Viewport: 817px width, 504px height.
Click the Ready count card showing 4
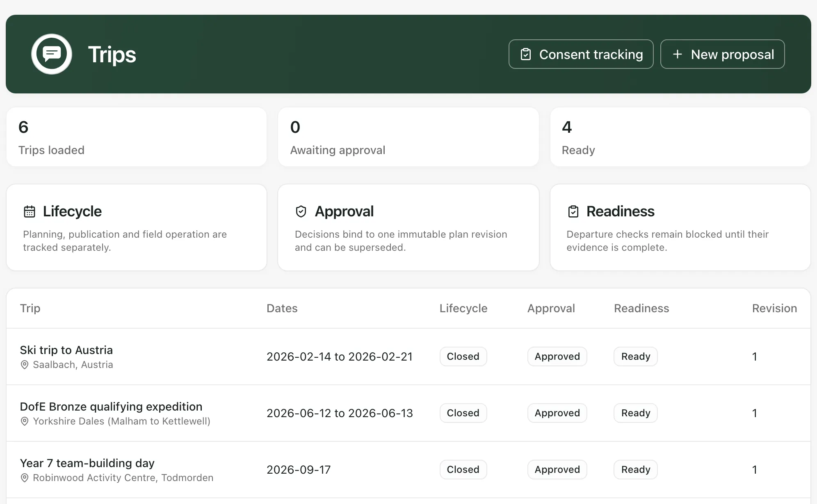[x=680, y=137]
